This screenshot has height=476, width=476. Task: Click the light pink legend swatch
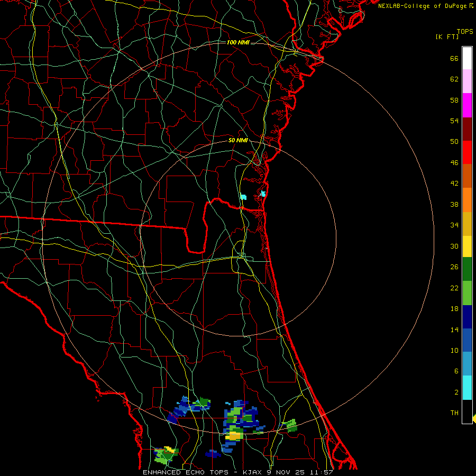(x=467, y=81)
